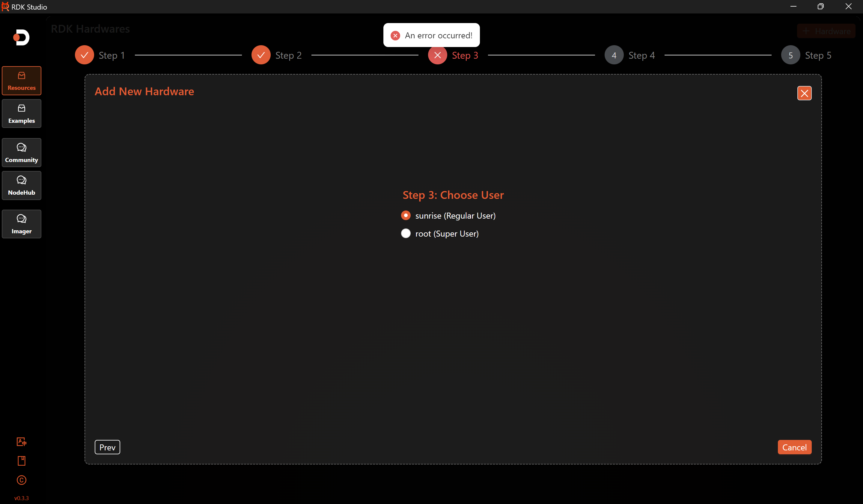Close the RDK Studio window
863x504 pixels.
pos(849,7)
